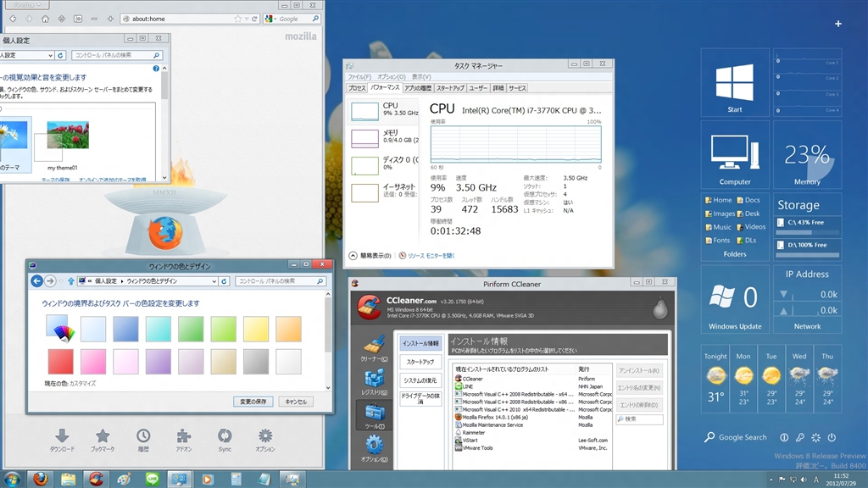The image size is (868, 488).
Task: Click the LINE icon in the taskbar
Action: 152,479
